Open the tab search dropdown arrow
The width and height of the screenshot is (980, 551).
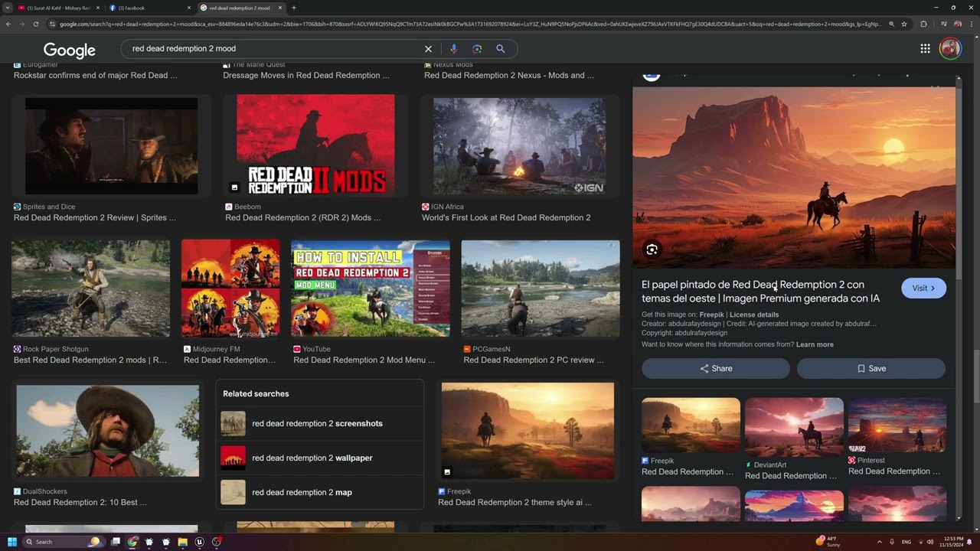point(7,8)
